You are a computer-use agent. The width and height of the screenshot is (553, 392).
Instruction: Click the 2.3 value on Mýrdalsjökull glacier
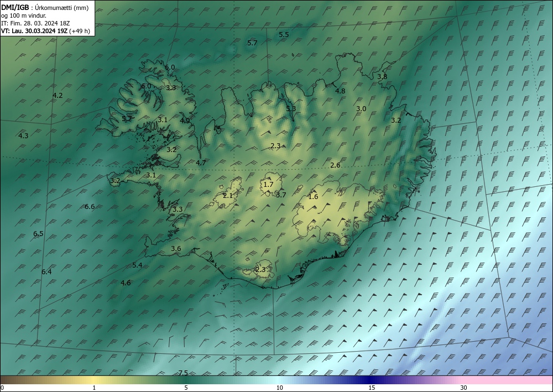coord(260,270)
